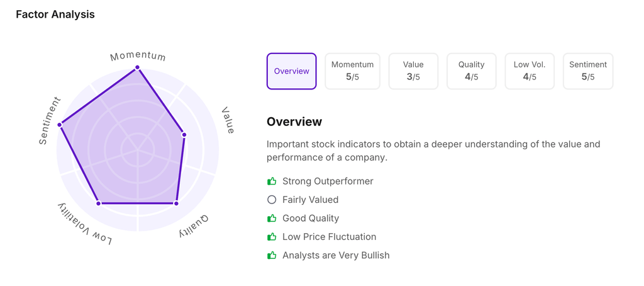Click the circle icon beside Fairly Valued
Screen dimensions: 644x286
272,200
